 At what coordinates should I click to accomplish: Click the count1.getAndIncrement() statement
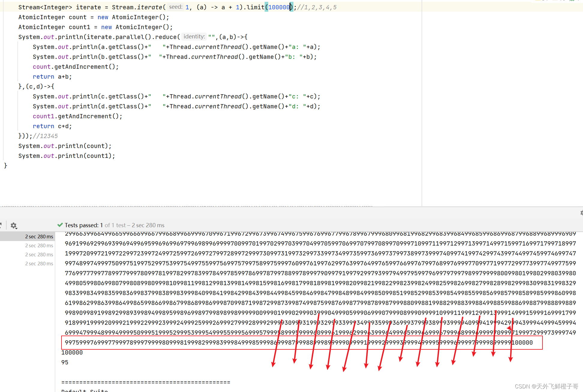click(77, 116)
